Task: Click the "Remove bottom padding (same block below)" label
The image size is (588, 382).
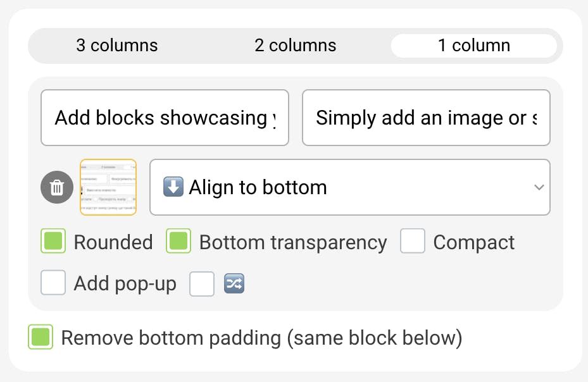Action: click(x=261, y=338)
